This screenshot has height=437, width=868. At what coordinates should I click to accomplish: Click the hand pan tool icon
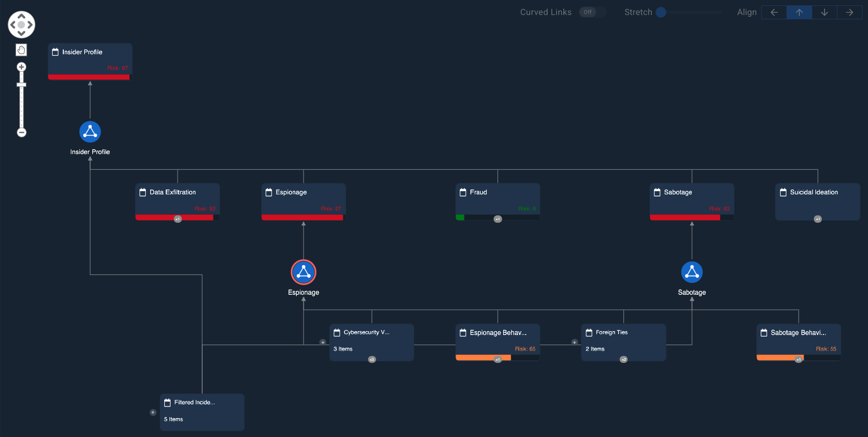[x=21, y=50]
